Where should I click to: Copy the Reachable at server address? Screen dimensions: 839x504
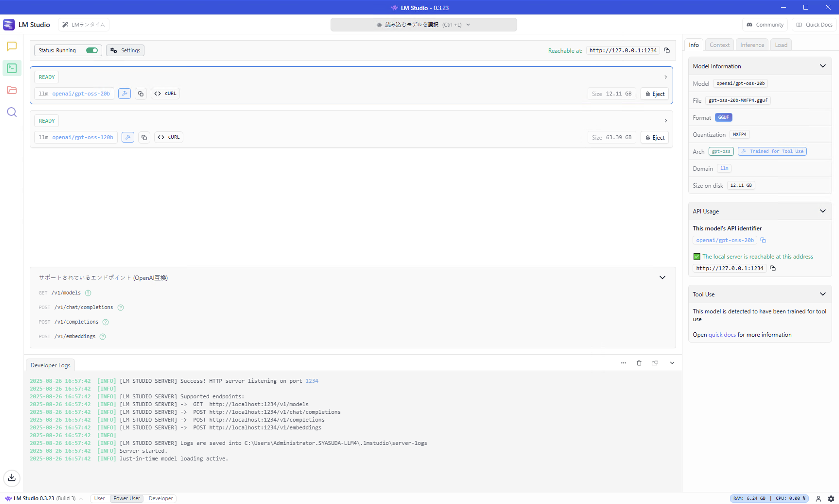pyautogui.click(x=667, y=50)
